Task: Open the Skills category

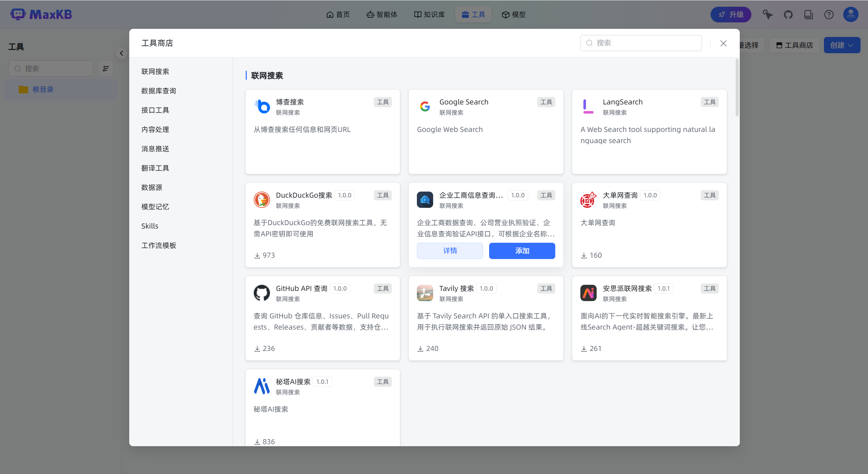Action: [150, 226]
